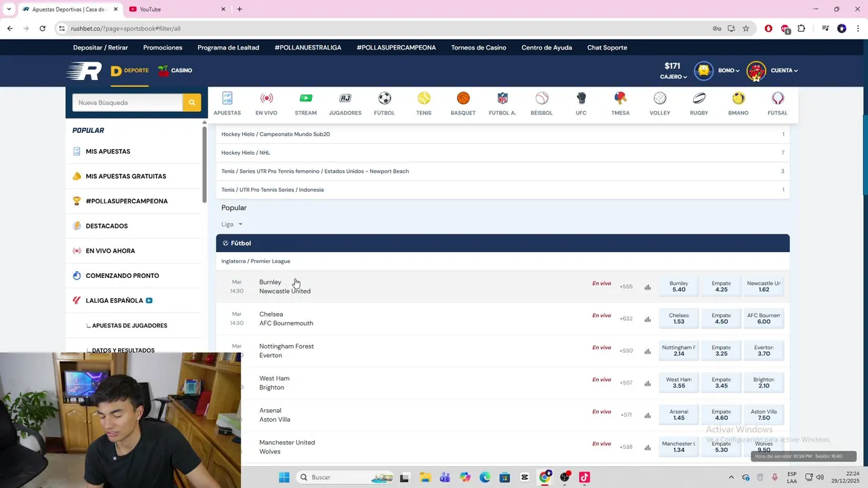This screenshot has width=868, height=488.
Task: Open statistics icon for Chelsea vs AFC Bournemouth
Action: (x=648, y=319)
